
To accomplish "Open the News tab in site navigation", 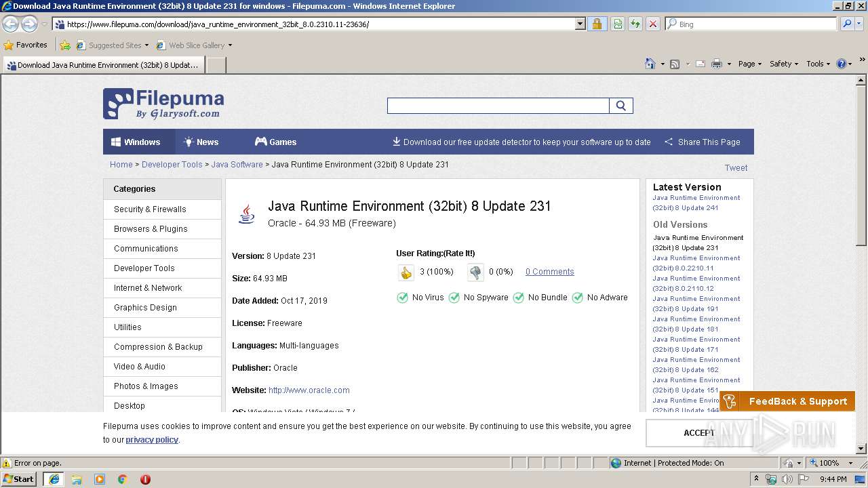I will (x=201, y=142).
